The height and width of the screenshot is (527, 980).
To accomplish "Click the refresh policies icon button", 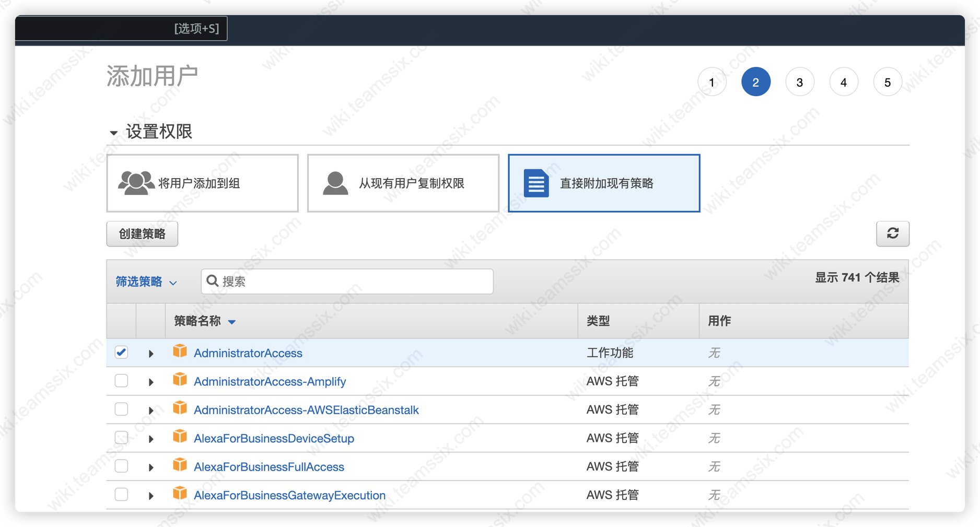I will tap(892, 233).
